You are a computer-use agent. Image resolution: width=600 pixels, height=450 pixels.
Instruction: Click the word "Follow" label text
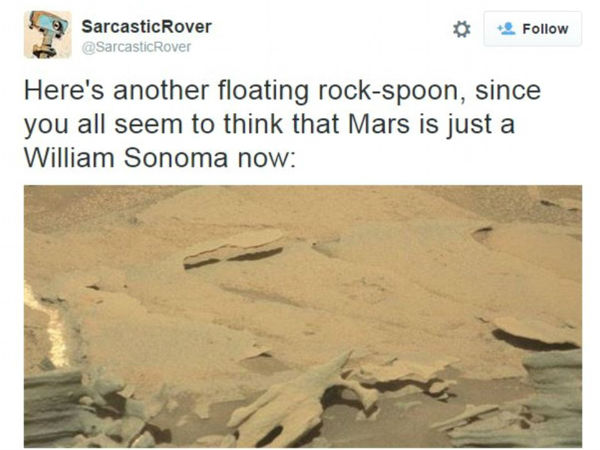[545, 29]
